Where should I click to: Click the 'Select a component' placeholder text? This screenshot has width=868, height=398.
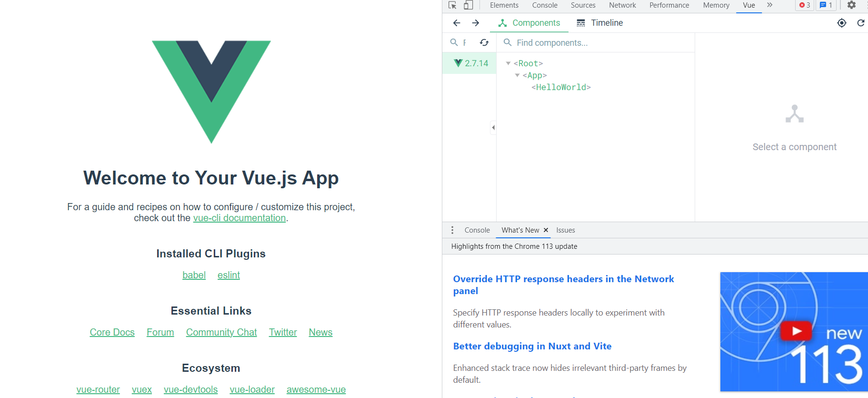794,147
